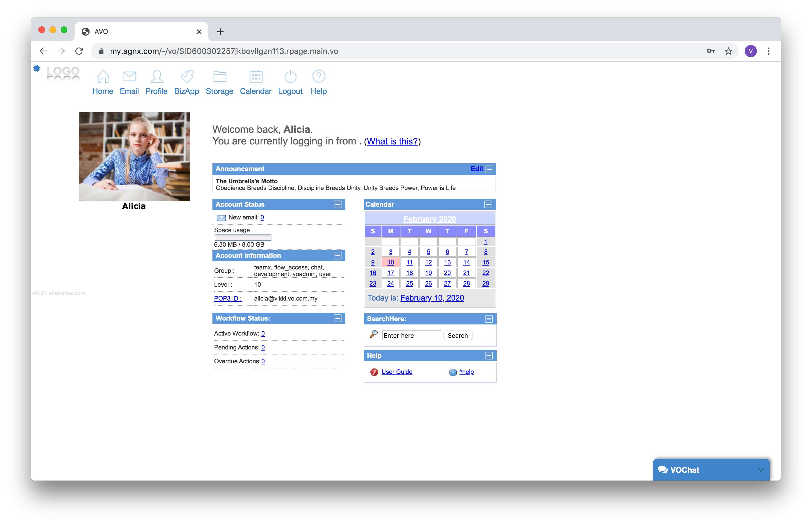This screenshot has height=525, width=812.
Task: Click the Profile person icon
Action: [x=157, y=77]
